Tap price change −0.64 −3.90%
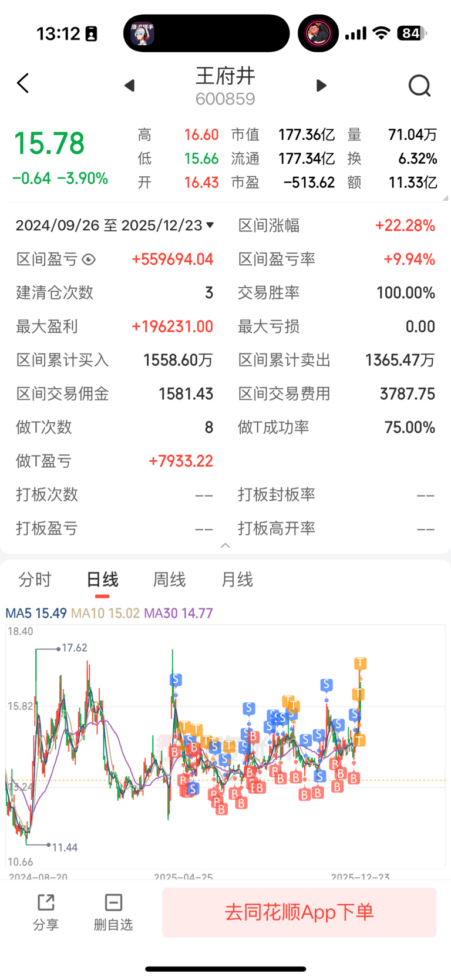451x980 pixels. [60, 179]
